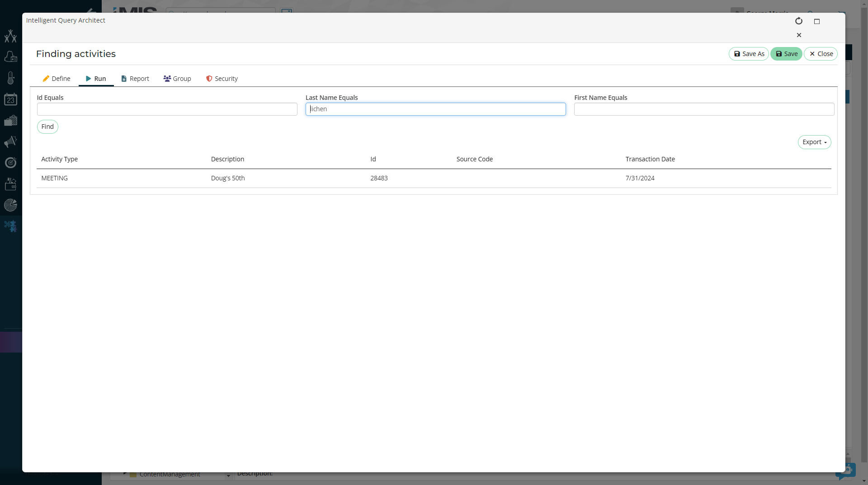Refresh the Intelligent Query Architect dialog
868x485 pixels.
coord(798,21)
